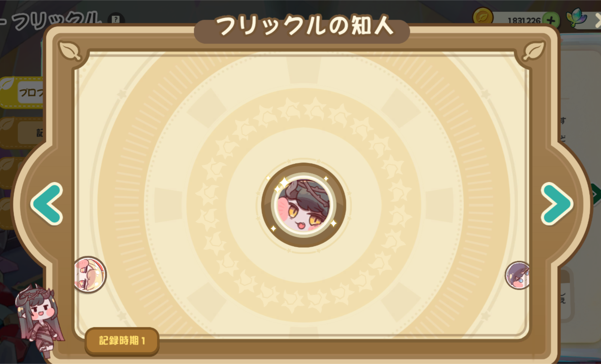The image size is (601, 364).
Task: Click the 1831226 coin balance display
Action: (x=524, y=21)
